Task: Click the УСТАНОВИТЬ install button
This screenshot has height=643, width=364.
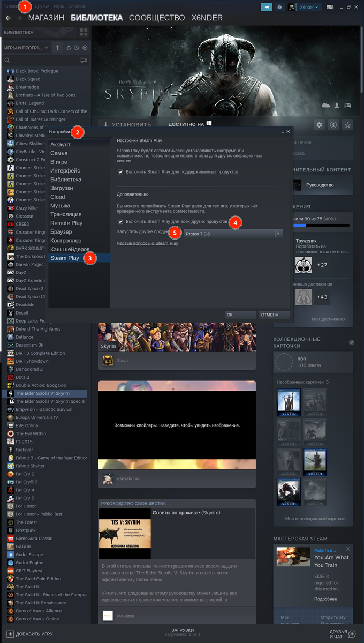Action: (x=127, y=125)
